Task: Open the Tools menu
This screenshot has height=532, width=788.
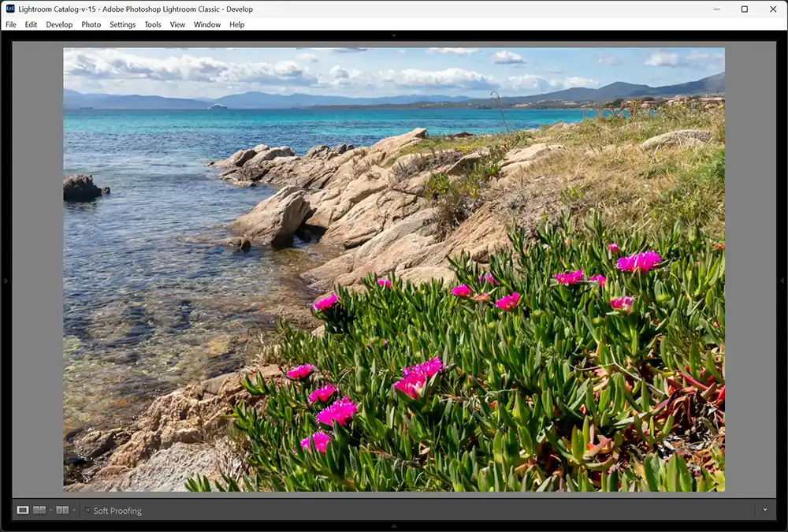Action: tap(152, 24)
